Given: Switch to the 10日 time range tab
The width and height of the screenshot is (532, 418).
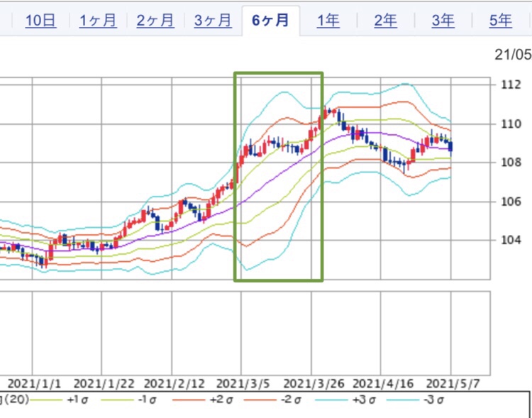Looking at the screenshot, I should click(40, 21).
